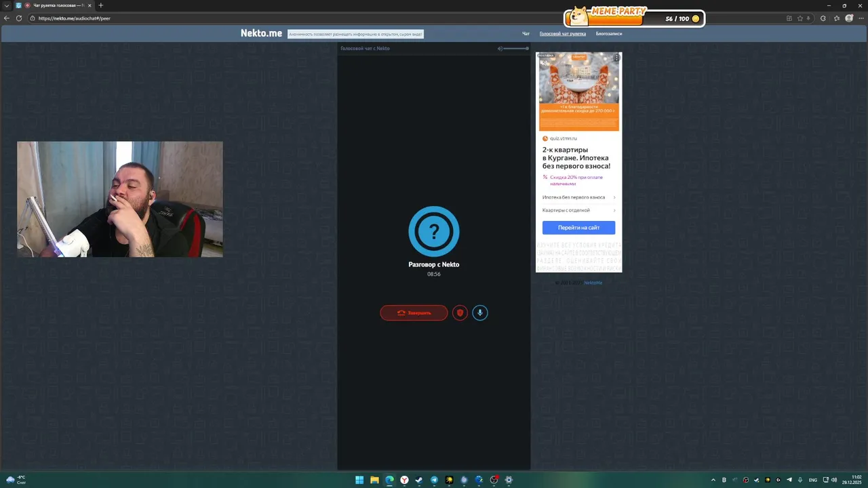Open the browser profile avatar
The width and height of the screenshot is (868, 488).
click(849, 18)
